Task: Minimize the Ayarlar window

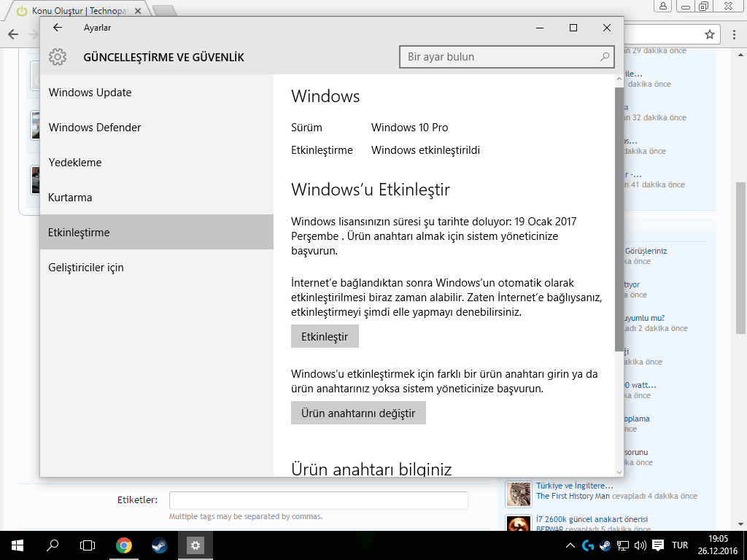Action: tap(540, 28)
